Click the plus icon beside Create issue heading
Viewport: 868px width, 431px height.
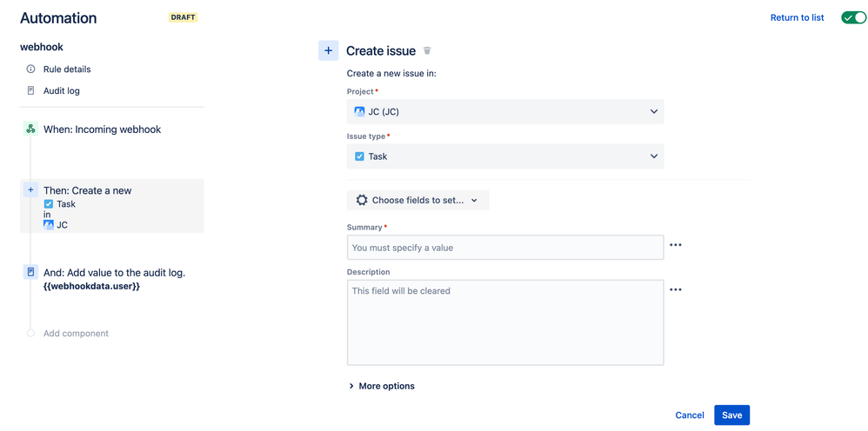(328, 50)
